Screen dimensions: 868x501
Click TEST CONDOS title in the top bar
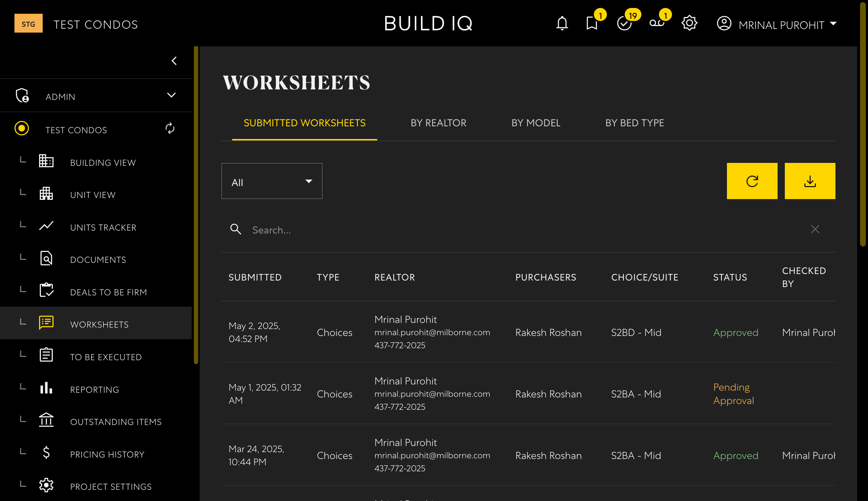(96, 24)
